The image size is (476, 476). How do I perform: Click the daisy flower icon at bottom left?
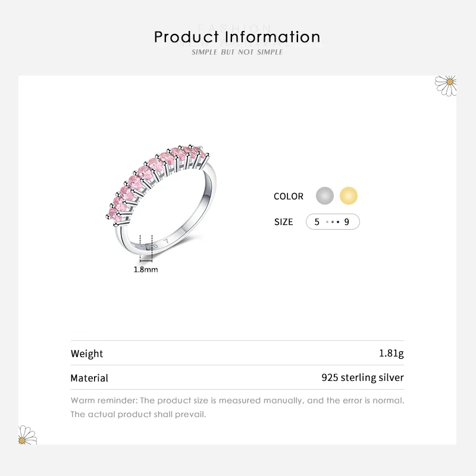27,435
